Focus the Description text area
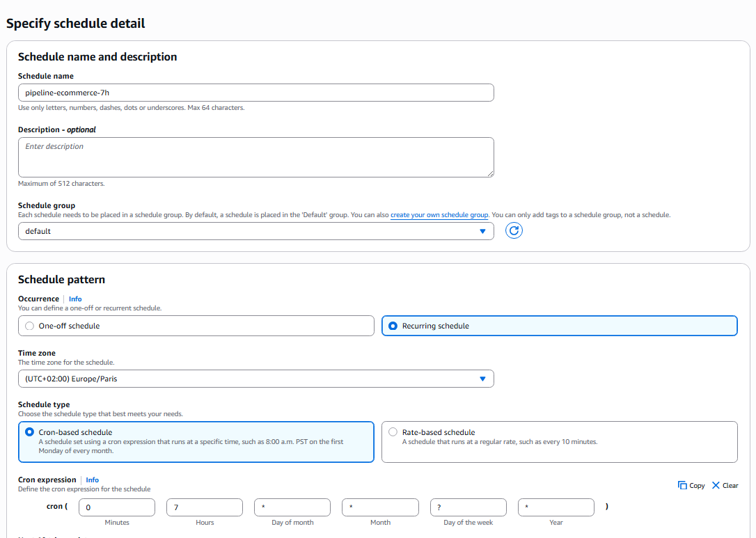Screen dimensions: 756x538 pyautogui.click(x=256, y=157)
